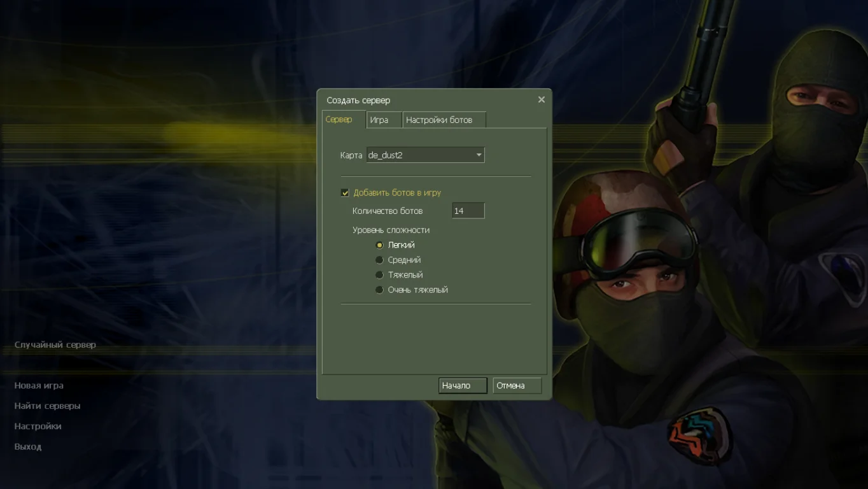Open Найти серверы menu item
Viewport: 868px width, 489px height.
pyautogui.click(x=47, y=406)
